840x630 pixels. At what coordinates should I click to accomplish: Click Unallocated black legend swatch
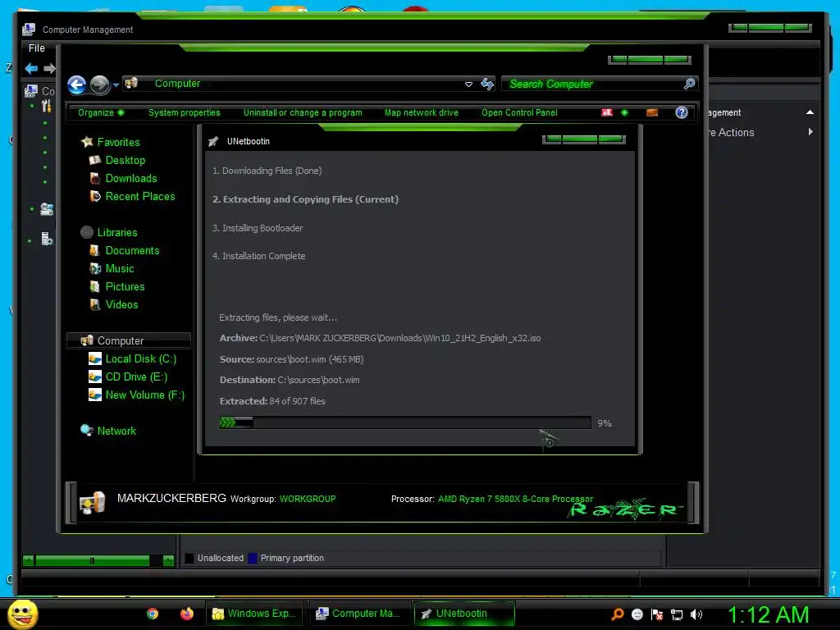coord(189,558)
